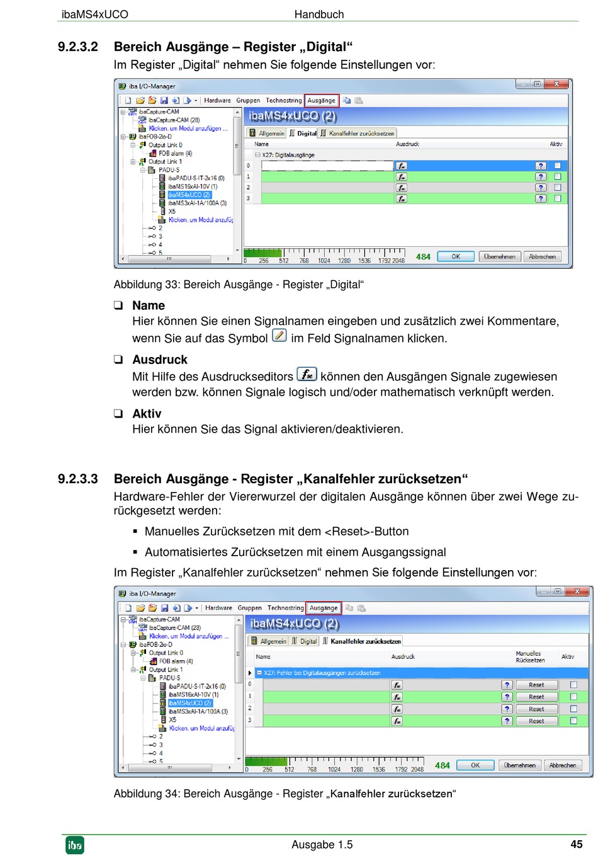598x868 pixels.
Task: Select Ausgänge in lower I/O-Manager toolbar
Action: 324,608
